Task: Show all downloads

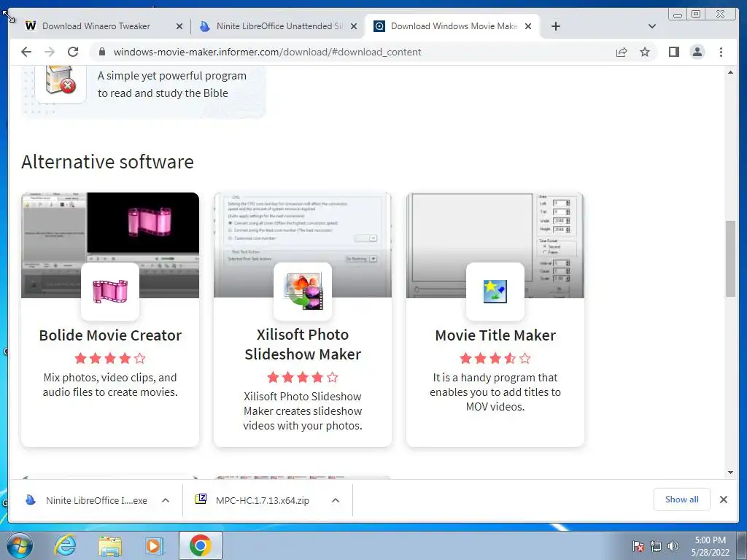Action: coord(682,499)
